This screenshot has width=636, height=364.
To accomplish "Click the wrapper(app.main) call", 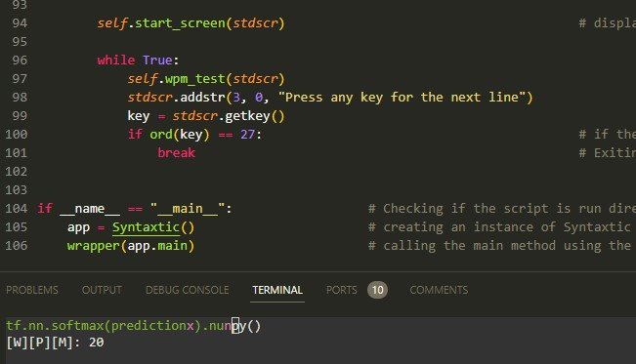I will pyautogui.click(x=131, y=246).
